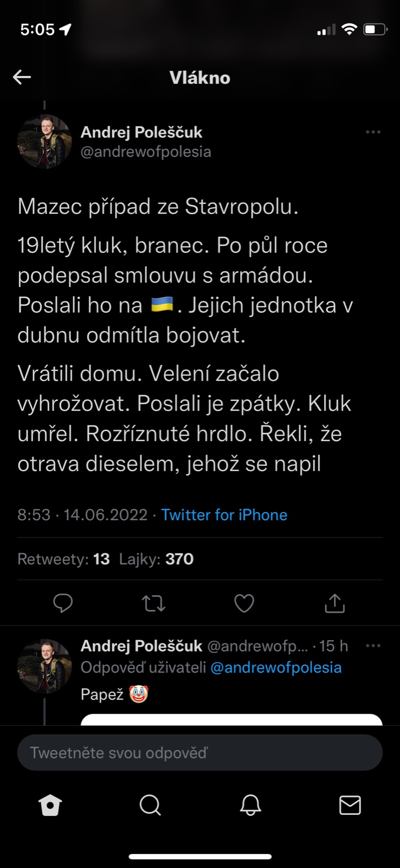This screenshot has height=868, width=400.
Task: Tap the @andrewofpolesia handle under the author name
Action: (x=146, y=152)
